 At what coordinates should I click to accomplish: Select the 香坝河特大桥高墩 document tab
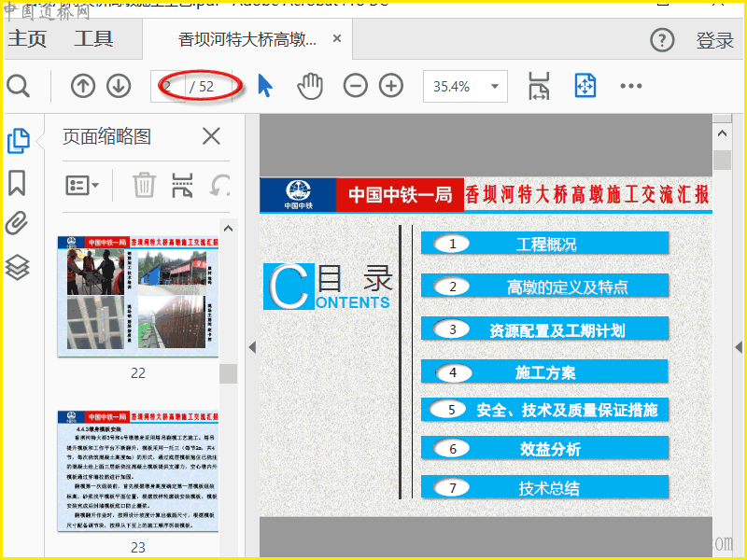(247, 39)
